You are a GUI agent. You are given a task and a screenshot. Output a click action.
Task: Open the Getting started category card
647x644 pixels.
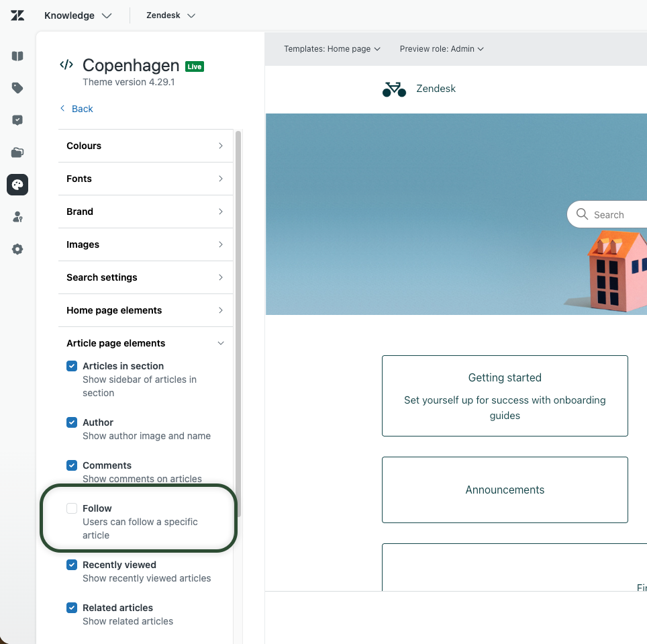click(x=505, y=396)
